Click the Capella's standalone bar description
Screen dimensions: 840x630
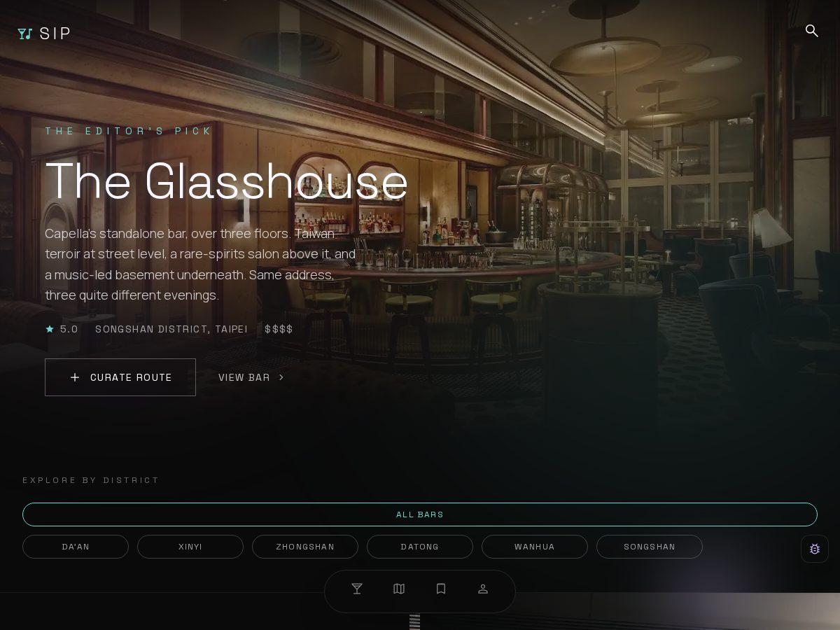pos(201,265)
